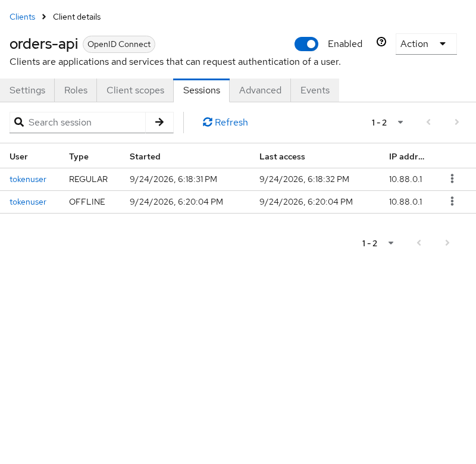This screenshot has height=464, width=476.
Task: Click the Type column header
Action: point(79,156)
